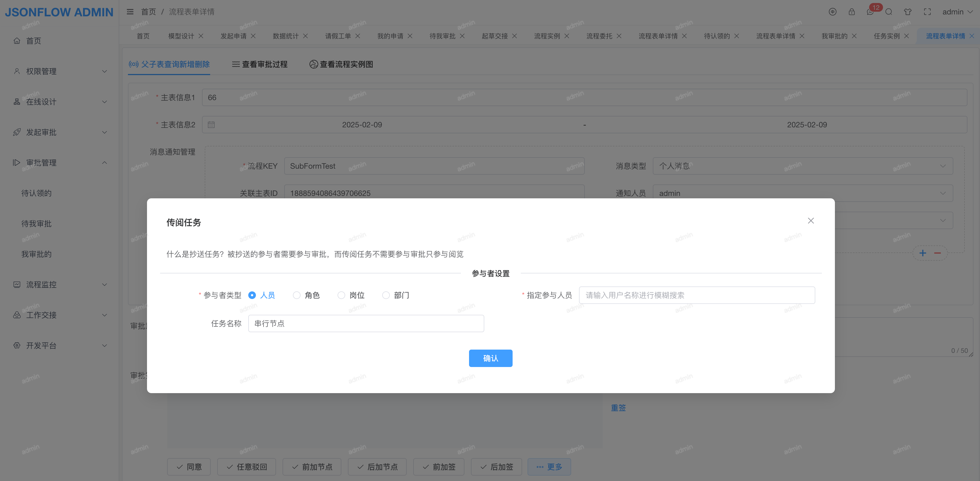The image size is (980, 481).
Task: Click the 任务名称 text field
Action: 366,323
